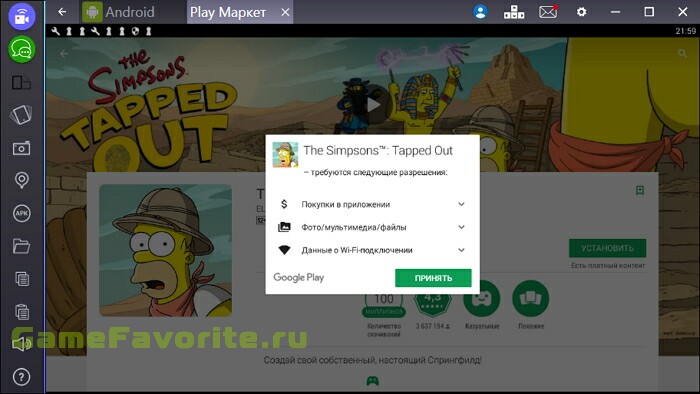Open the file folder icon in sidebar
This screenshot has height=394, width=700.
coord(21,246)
